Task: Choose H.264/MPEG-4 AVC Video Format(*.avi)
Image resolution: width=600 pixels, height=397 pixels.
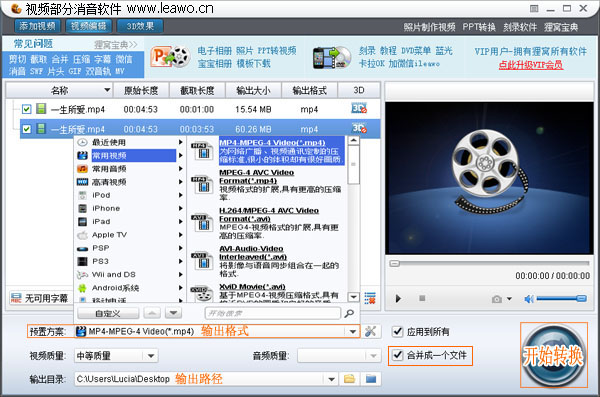Action: (x=280, y=223)
